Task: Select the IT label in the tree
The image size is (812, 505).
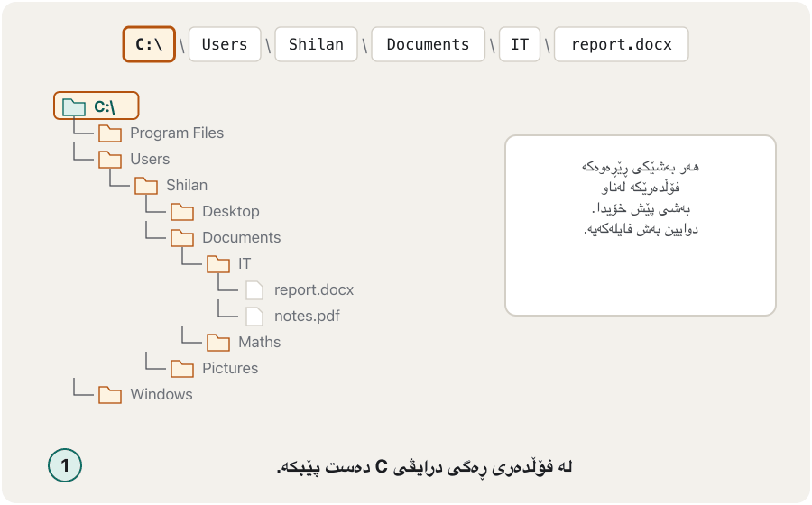Action: [245, 263]
